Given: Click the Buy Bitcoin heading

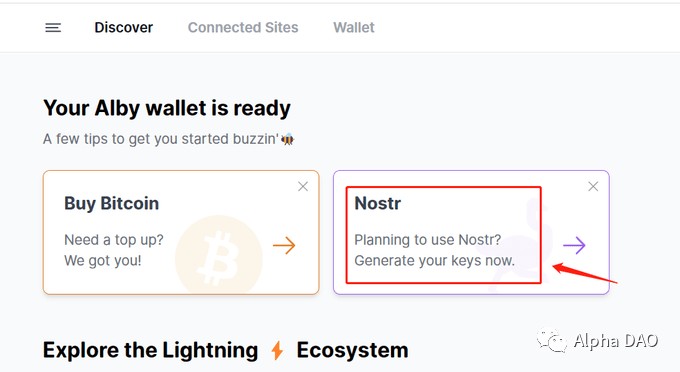Looking at the screenshot, I should [x=111, y=203].
